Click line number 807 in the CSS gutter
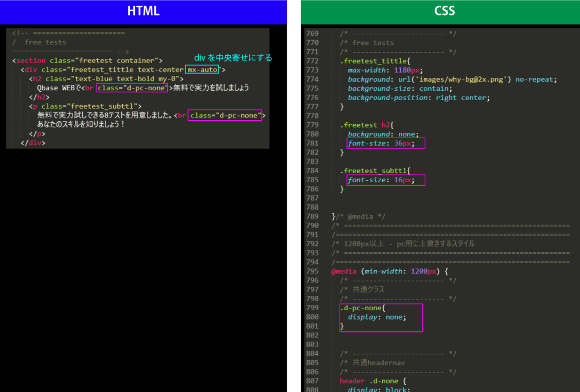Screen dimensions: 580x392 coord(313,381)
